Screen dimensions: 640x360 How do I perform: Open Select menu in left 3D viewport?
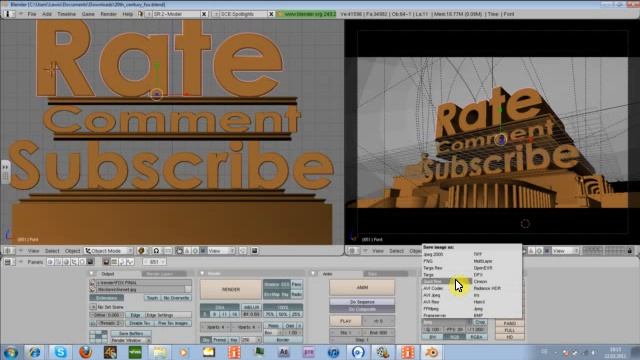tap(52, 251)
